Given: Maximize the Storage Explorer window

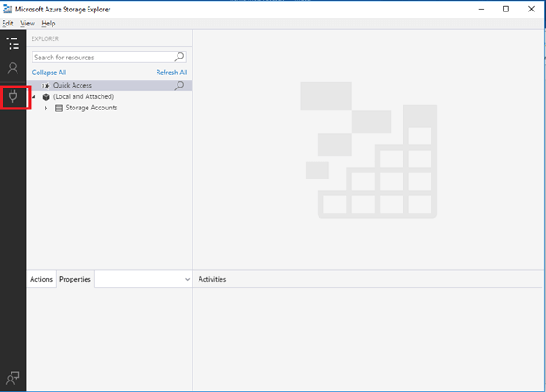Looking at the screenshot, I should 506,9.
